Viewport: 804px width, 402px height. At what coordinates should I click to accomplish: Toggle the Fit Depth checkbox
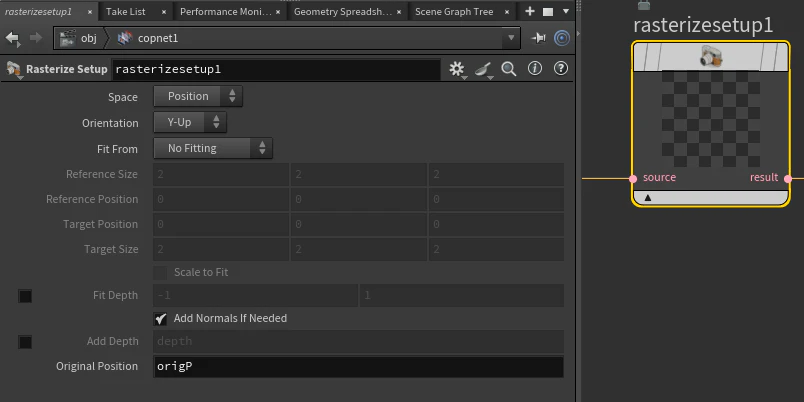tap(25, 296)
